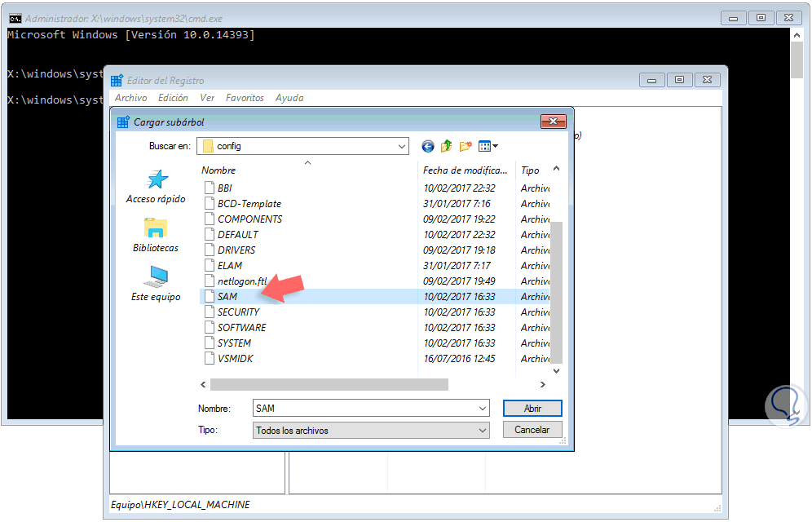This screenshot has height=522, width=812.
Task: Expand the Tipo file type dropdown
Action: (482, 431)
